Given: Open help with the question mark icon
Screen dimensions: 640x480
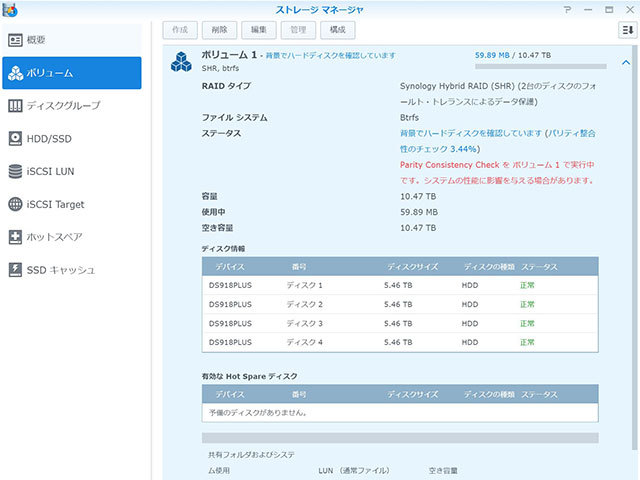Looking at the screenshot, I should [567, 9].
